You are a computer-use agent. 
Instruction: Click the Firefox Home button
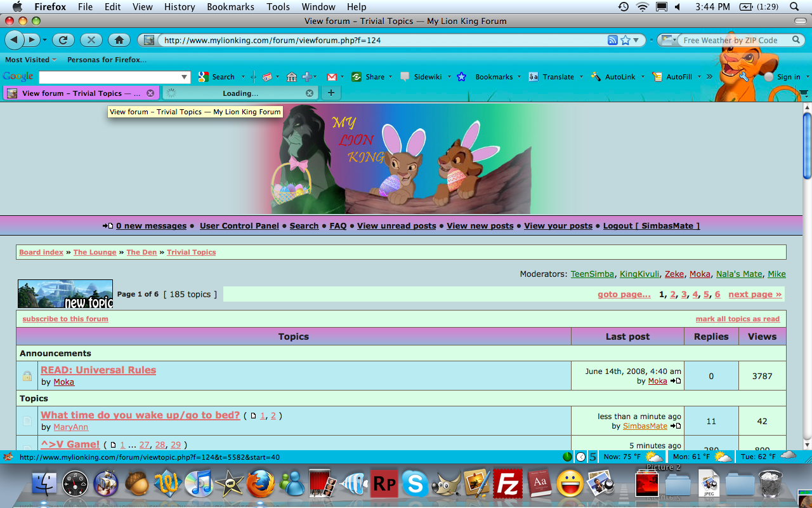119,40
